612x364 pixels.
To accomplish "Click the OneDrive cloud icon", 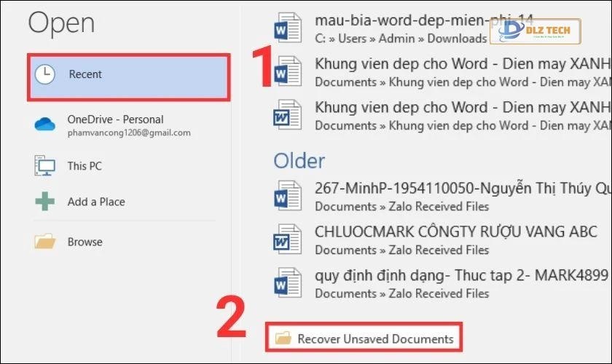I will 45,124.
